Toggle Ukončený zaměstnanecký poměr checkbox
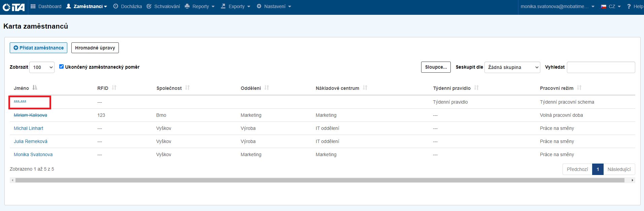This screenshot has height=211, width=644. pos(61,67)
